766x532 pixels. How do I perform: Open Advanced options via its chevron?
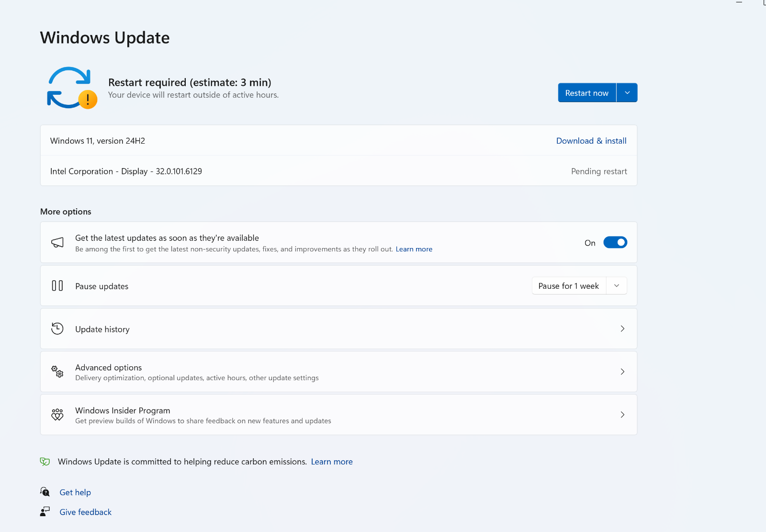[x=622, y=372]
